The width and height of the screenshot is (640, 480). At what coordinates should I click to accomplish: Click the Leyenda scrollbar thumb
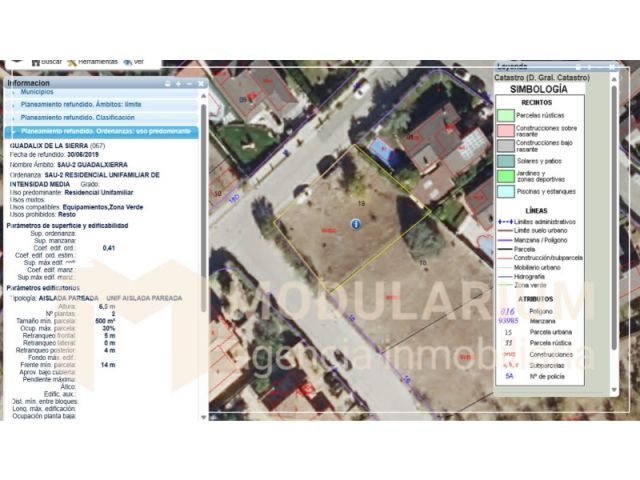[614, 218]
